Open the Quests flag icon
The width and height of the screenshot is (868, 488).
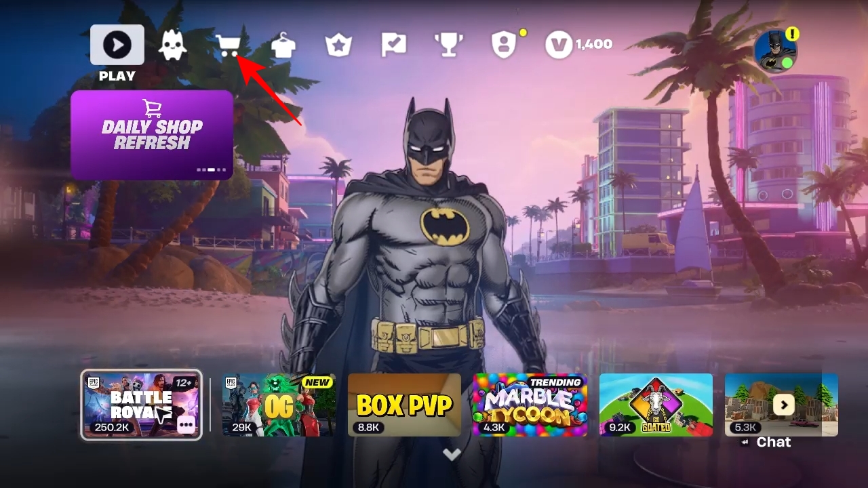[393, 45]
